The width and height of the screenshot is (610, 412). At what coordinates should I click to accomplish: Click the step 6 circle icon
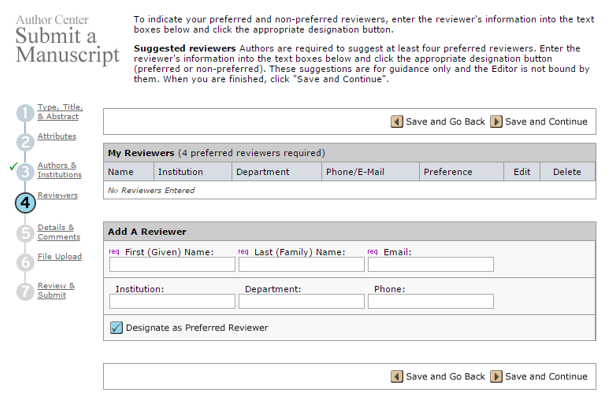[x=26, y=262]
